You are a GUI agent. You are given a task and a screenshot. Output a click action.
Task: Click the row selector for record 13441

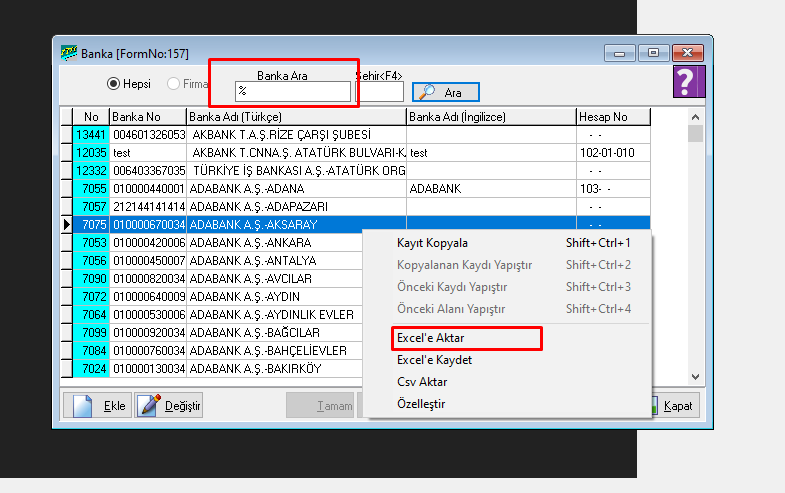click(x=67, y=135)
